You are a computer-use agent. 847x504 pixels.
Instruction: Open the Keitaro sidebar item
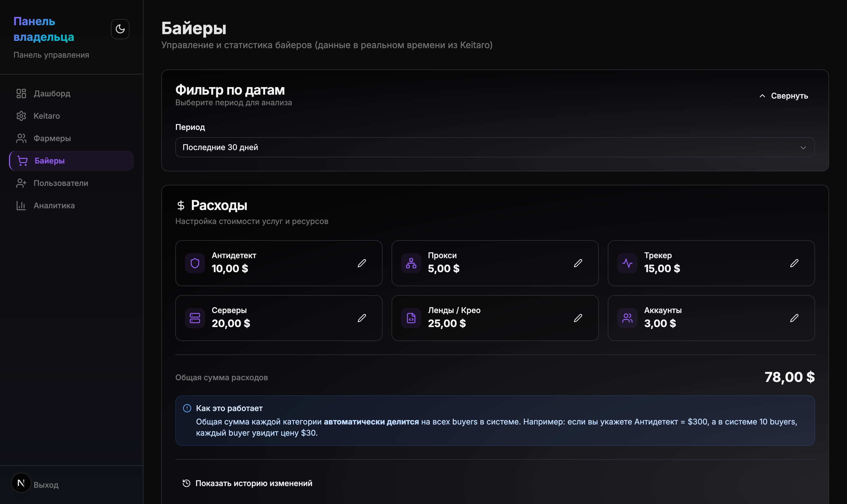tap(71, 116)
